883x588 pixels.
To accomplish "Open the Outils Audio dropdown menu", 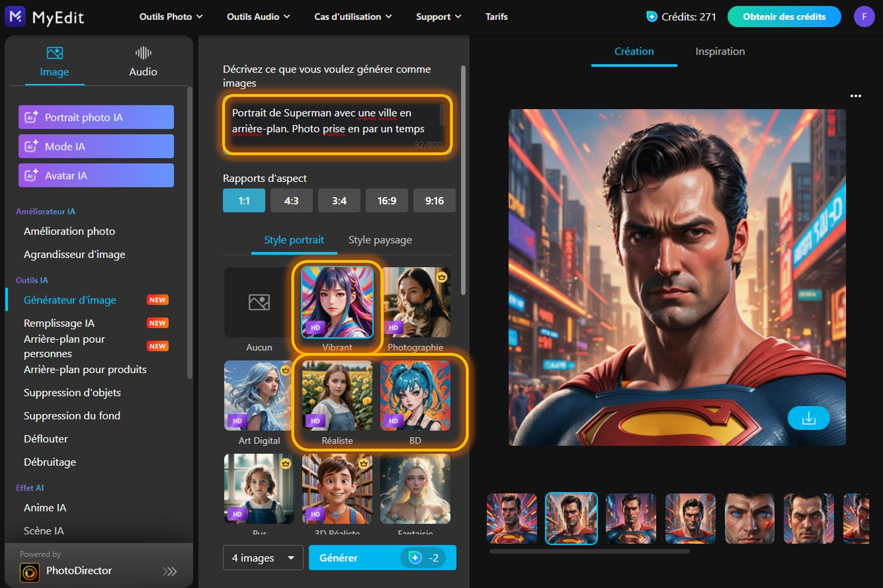I will click(258, 17).
